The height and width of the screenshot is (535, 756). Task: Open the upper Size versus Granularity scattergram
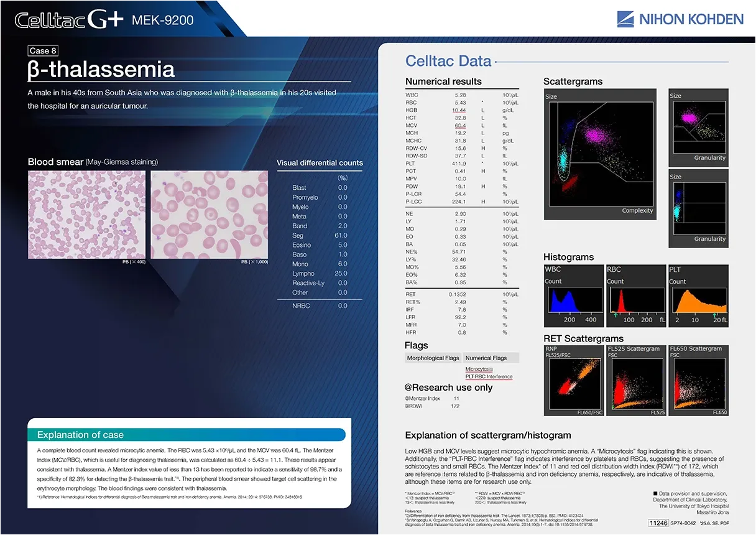click(x=698, y=126)
